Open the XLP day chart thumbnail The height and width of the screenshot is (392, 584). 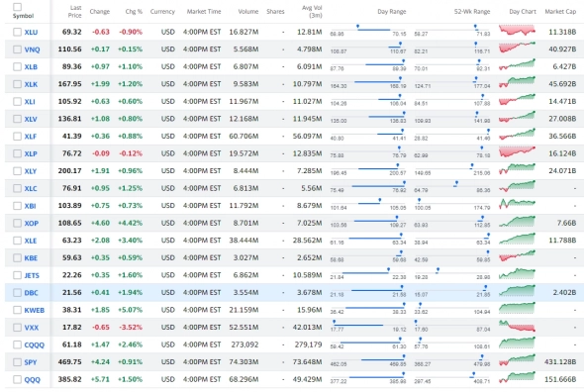[x=518, y=151]
